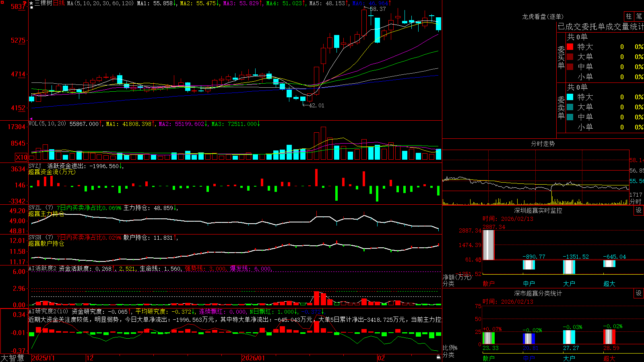Click 超赢资金流(万元) yellow label
644x362 pixels.
(52, 172)
